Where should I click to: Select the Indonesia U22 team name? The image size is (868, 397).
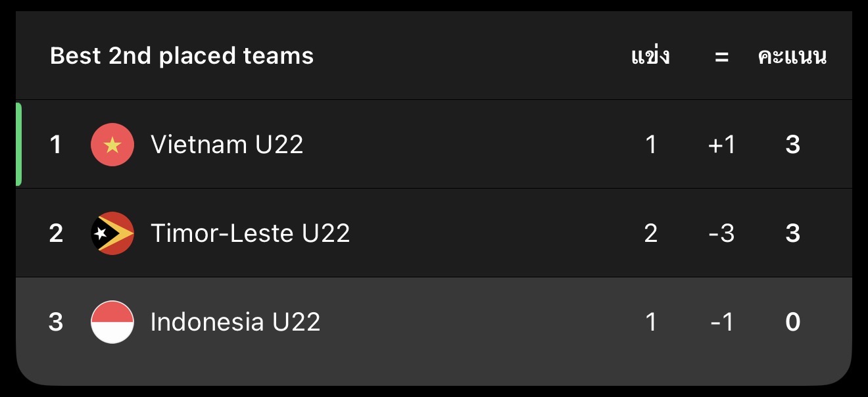tap(235, 322)
